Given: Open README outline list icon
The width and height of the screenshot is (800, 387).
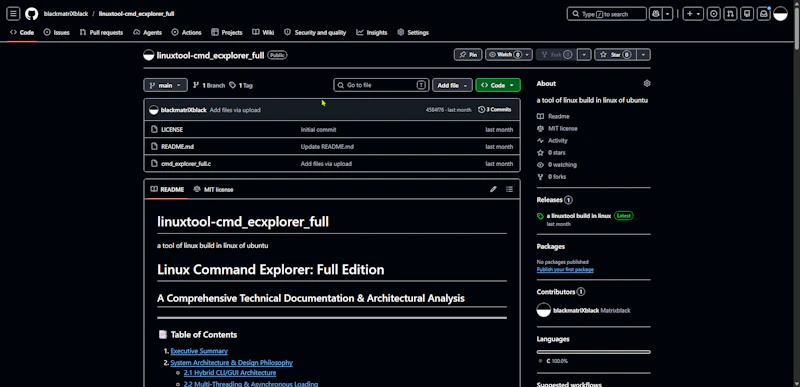Looking at the screenshot, I should [509, 189].
